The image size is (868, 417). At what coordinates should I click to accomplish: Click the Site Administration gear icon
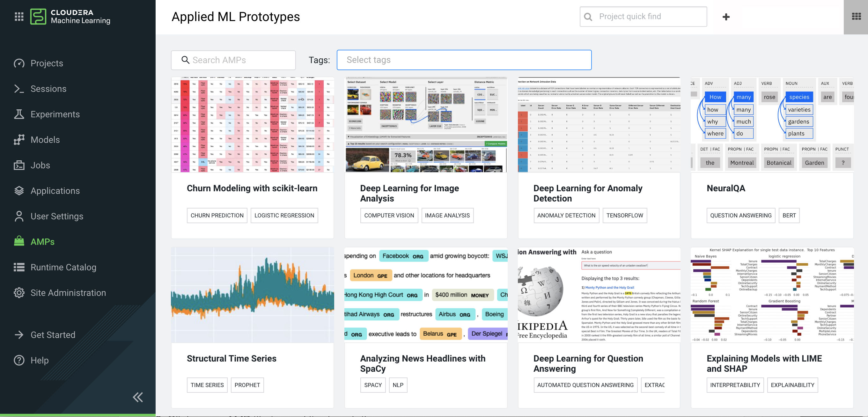point(19,293)
